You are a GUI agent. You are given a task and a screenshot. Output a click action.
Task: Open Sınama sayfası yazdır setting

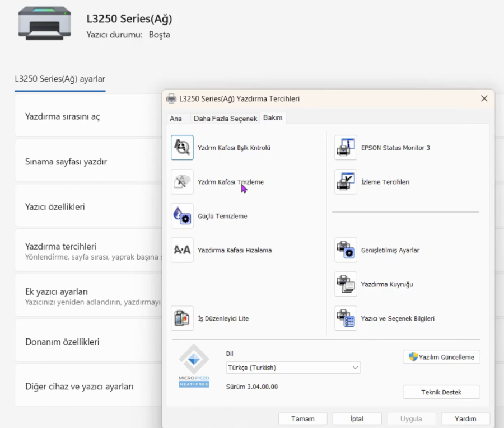click(66, 162)
